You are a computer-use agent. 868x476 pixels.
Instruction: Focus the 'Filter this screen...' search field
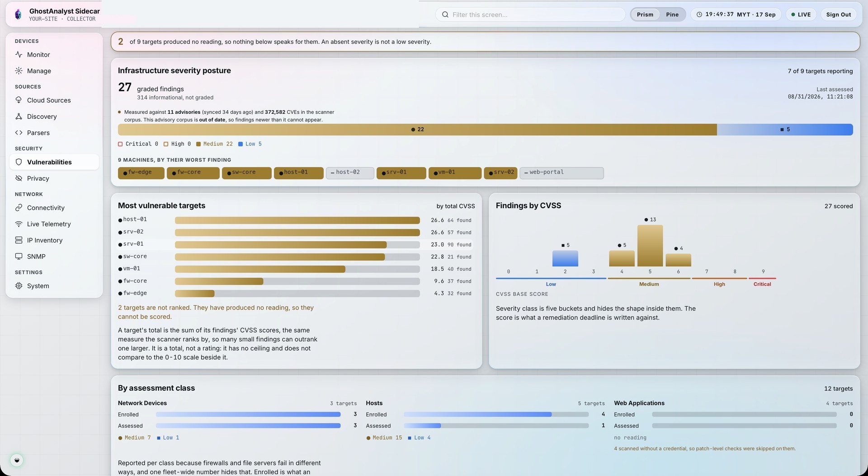point(530,14)
